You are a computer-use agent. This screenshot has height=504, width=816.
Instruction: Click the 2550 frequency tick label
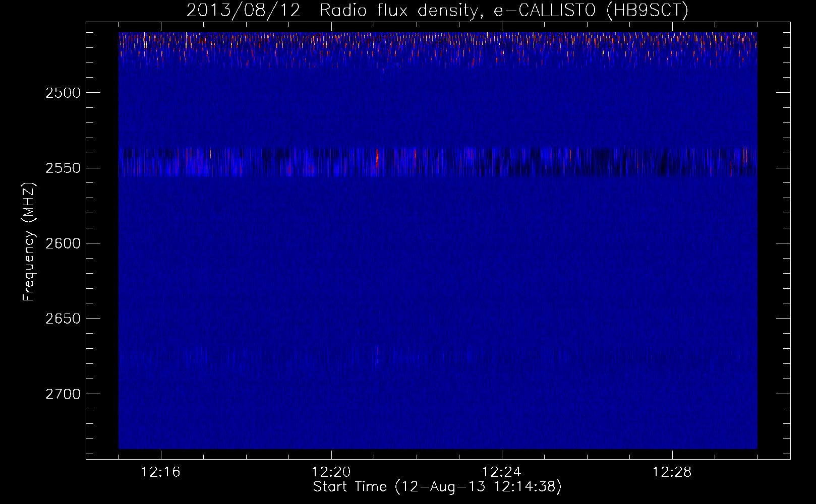(63, 168)
